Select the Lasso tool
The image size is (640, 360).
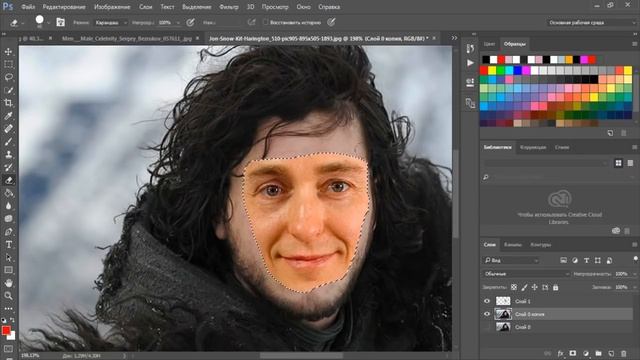[9, 77]
